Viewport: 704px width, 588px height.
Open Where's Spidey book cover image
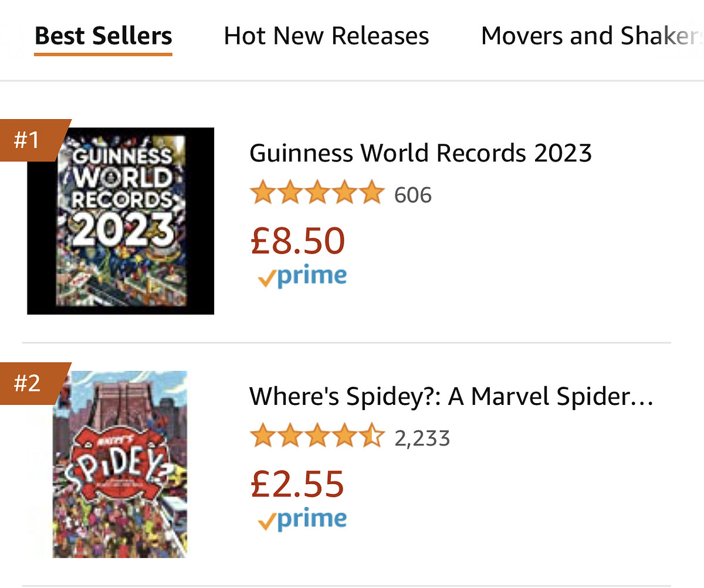pyautogui.click(x=120, y=464)
